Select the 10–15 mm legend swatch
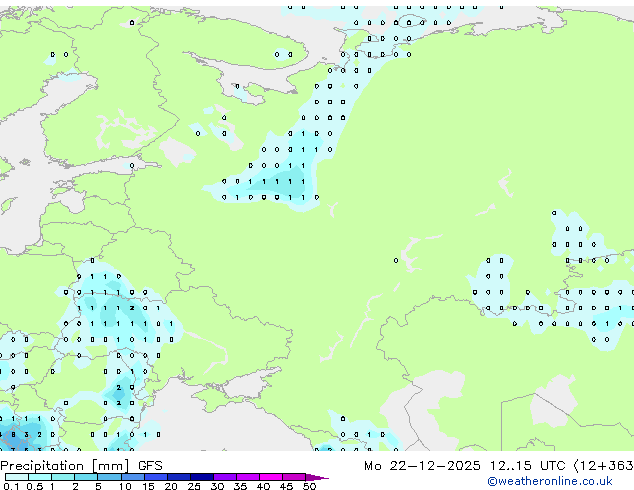 pyautogui.click(x=133, y=477)
